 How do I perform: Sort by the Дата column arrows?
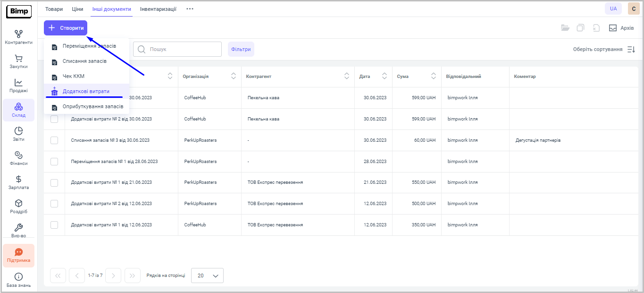coord(384,76)
